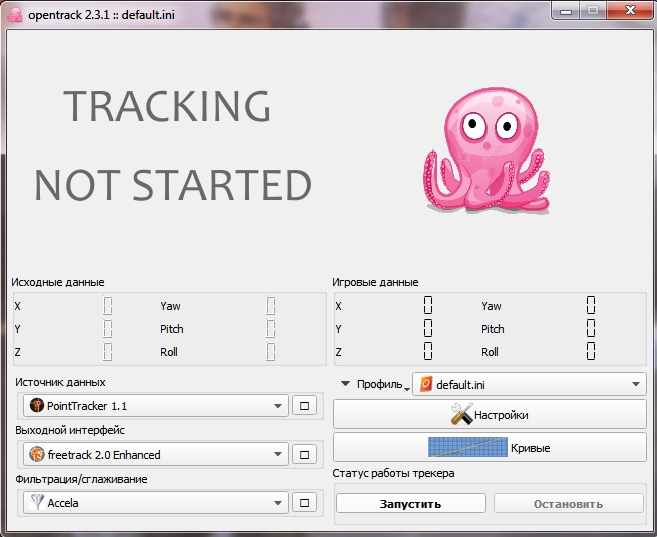
Task: Click the Игровые данные label
Action: [x=375, y=282]
